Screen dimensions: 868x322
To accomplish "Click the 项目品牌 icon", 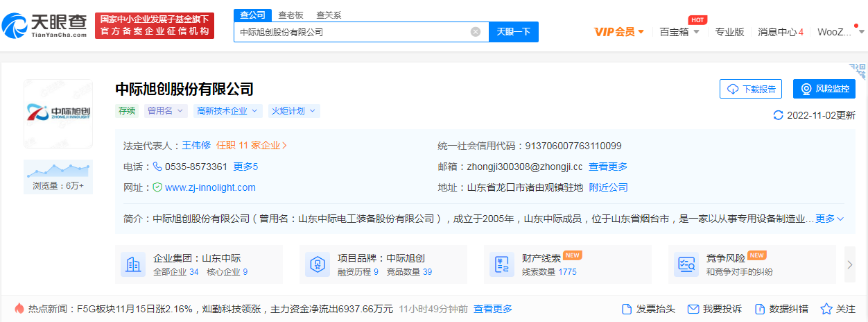I will point(318,264).
